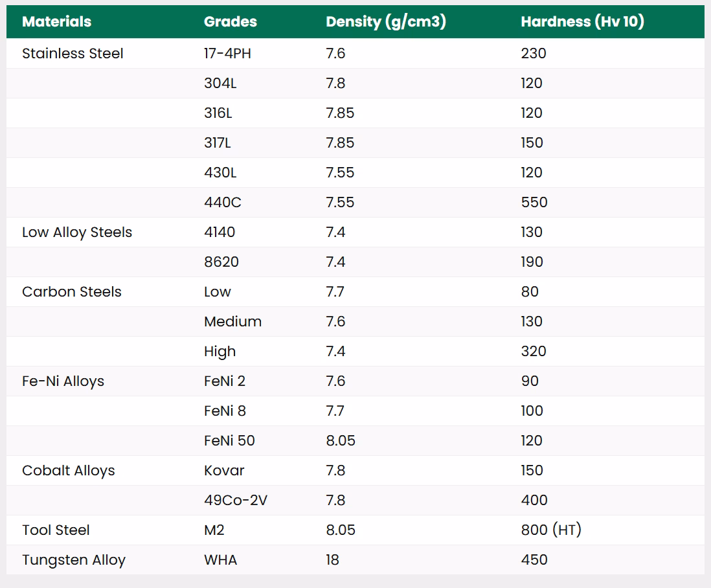Click the FeNi 50 grade cell

(x=229, y=441)
